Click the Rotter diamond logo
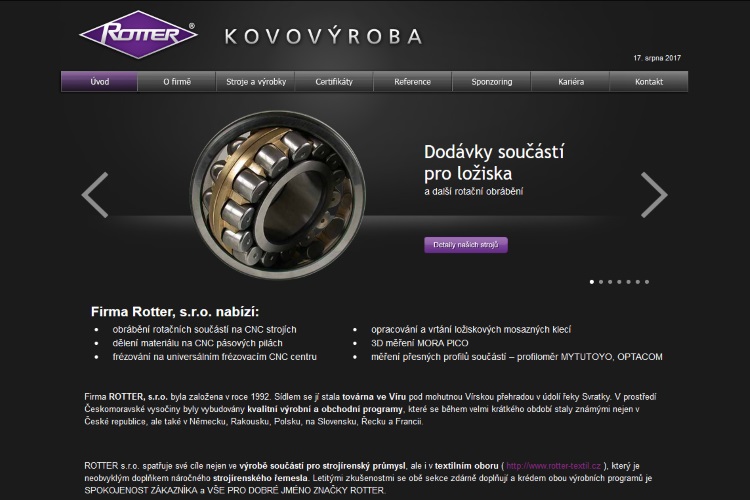 click(x=138, y=34)
